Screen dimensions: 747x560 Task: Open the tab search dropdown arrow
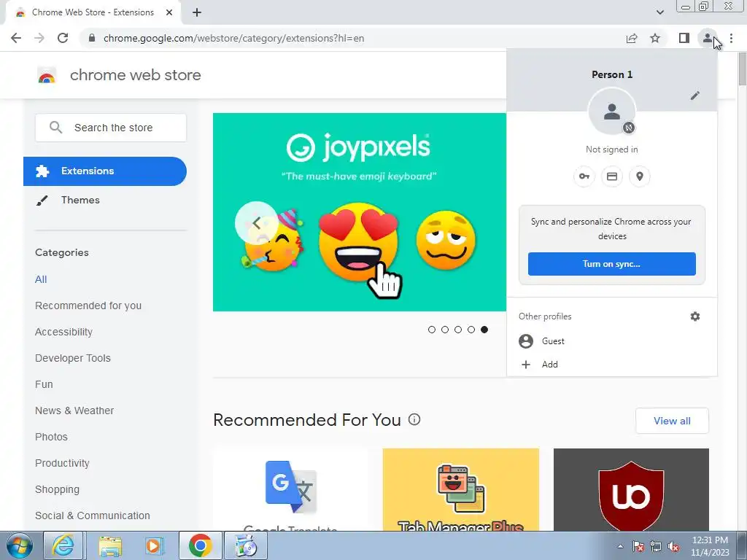[659, 12]
